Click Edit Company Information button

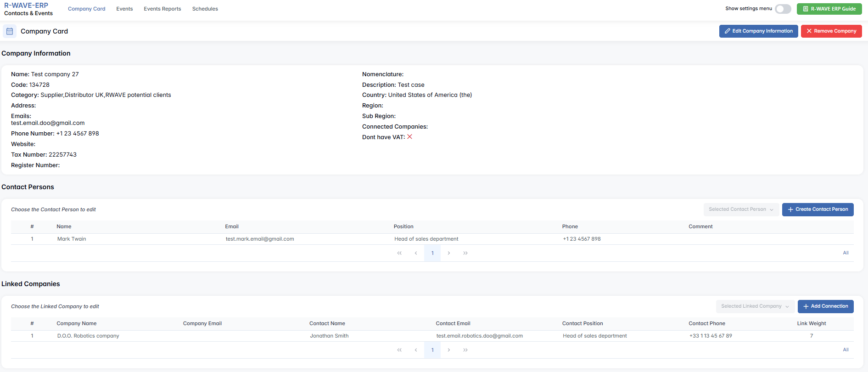[x=758, y=31]
